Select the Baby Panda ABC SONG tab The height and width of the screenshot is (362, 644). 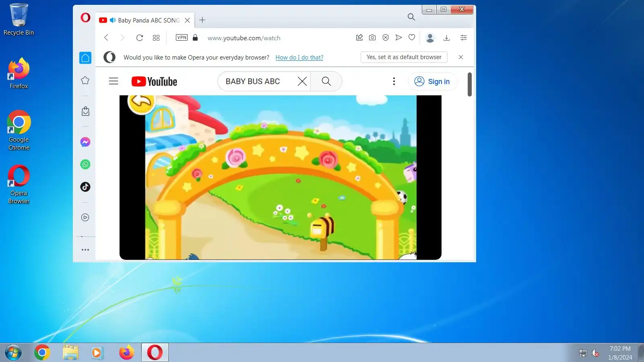pyautogui.click(x=145, y=20)
